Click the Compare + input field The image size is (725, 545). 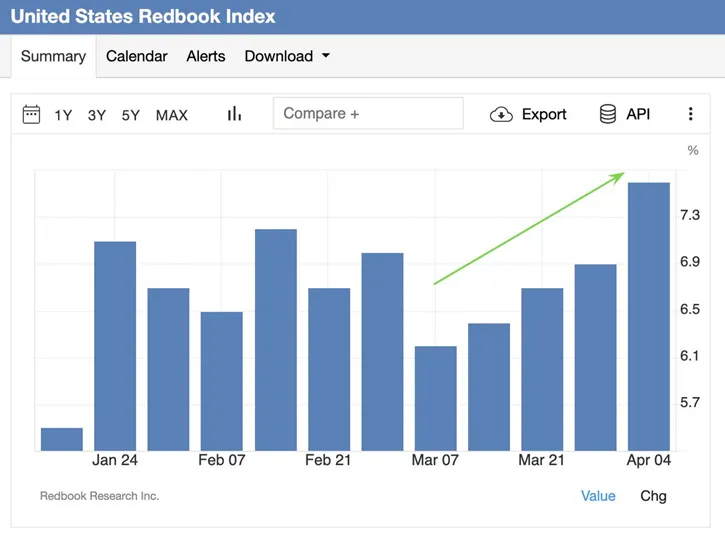(x=368, y=113)
